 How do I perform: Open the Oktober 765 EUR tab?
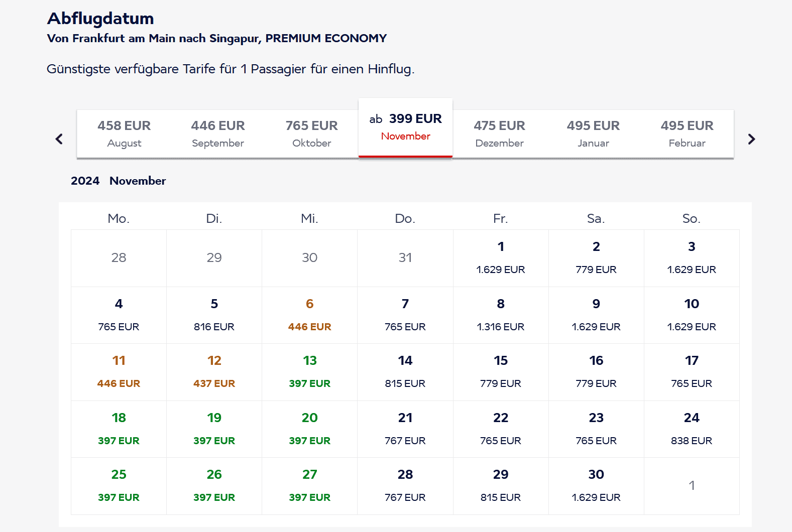311,134
